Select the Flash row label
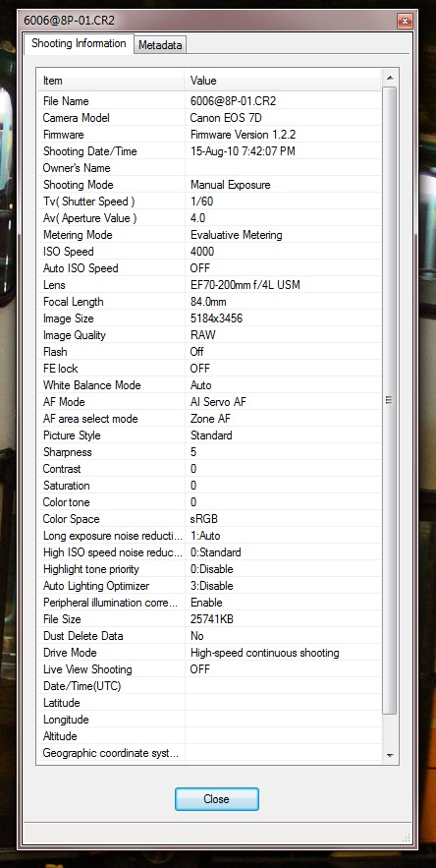The image size is (436, 868). (x=55, y=352)
